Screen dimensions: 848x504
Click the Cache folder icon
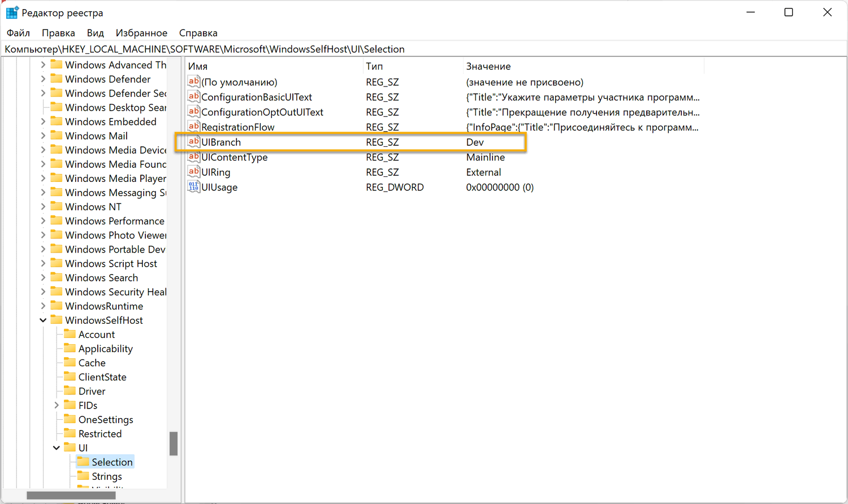pyautogui.click(x=70, y=362)
